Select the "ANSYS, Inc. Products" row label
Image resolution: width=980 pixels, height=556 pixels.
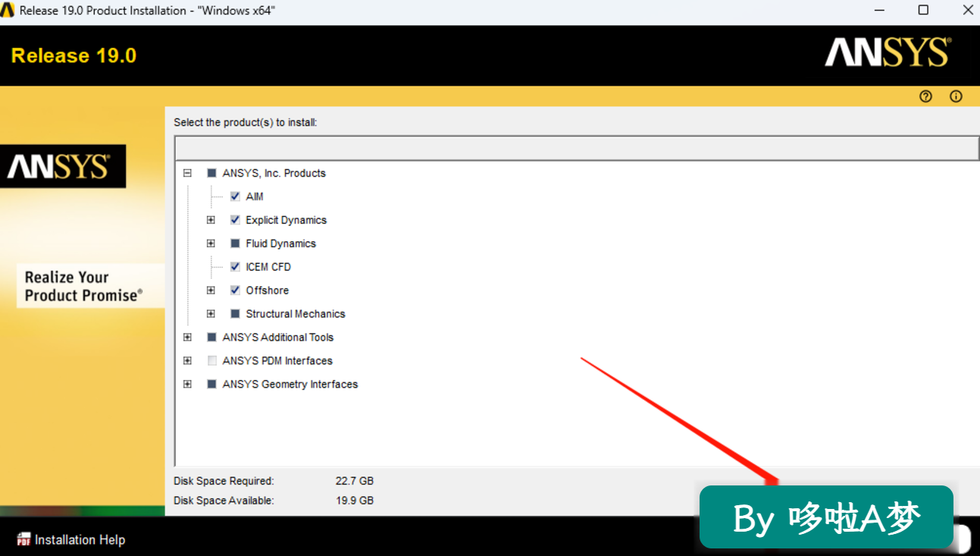coord(274,173)
